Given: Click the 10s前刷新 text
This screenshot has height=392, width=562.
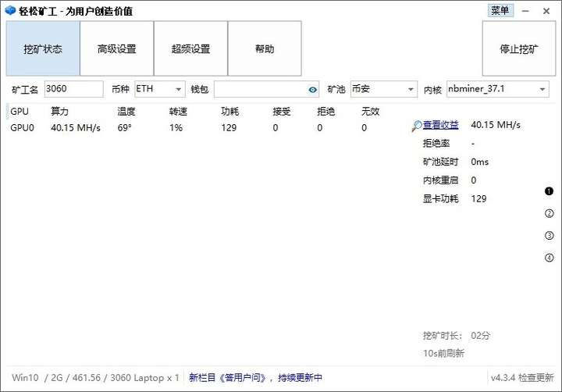Looking at the screenshot, I should [443, 353].
